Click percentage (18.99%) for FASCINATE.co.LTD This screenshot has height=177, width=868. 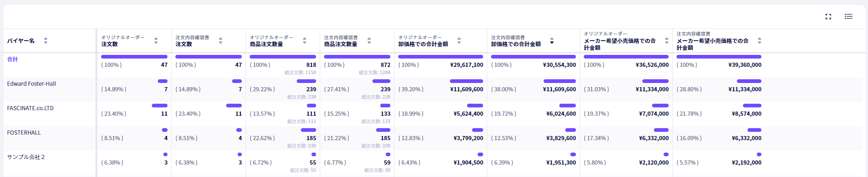click(x=411, y=114)
